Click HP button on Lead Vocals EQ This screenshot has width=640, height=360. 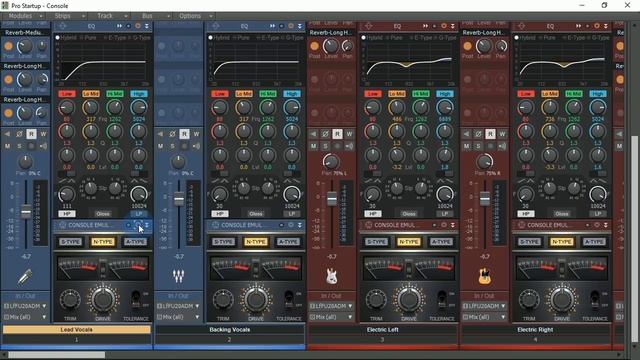tap(67, 213)
